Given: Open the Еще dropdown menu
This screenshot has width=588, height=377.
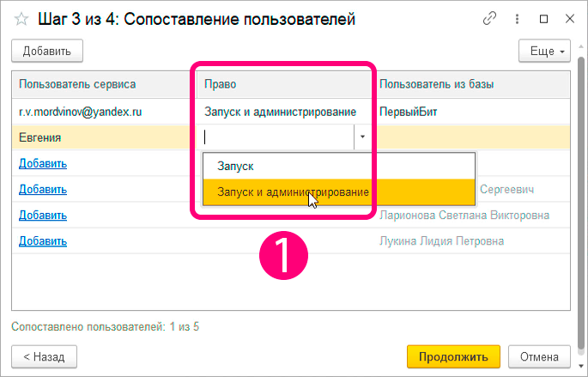Looking at the screenshot, I should tap(544, 51).
